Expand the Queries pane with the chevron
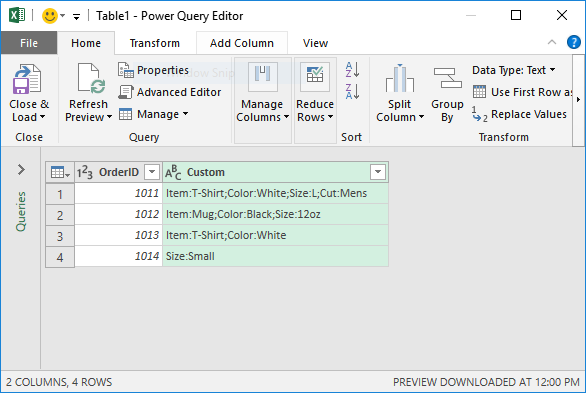 coord(21,169)
